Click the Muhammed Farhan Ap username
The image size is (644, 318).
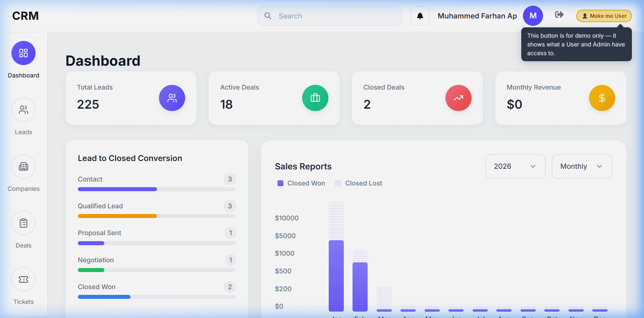(x=477, y=16)
